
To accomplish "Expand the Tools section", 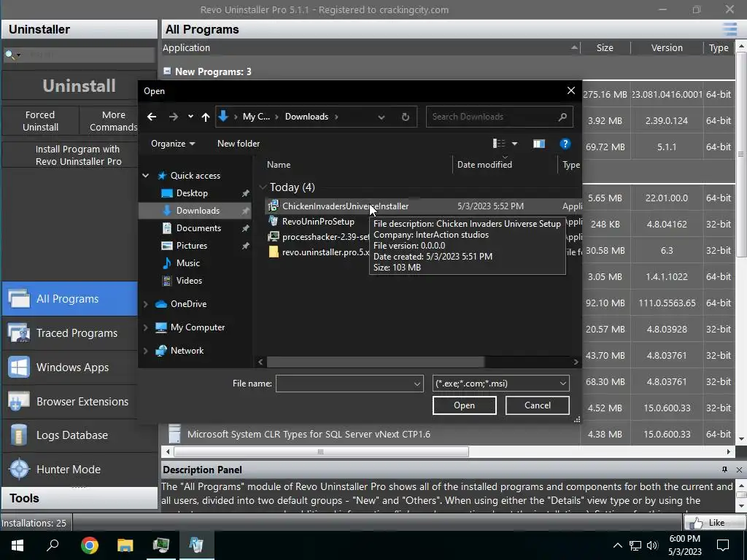I will pos(80,498).
